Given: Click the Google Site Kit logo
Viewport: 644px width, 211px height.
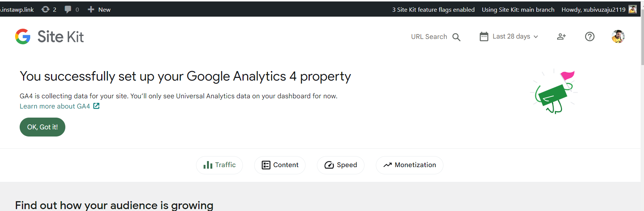Looking at the screenshot, I should click(49, 37).
